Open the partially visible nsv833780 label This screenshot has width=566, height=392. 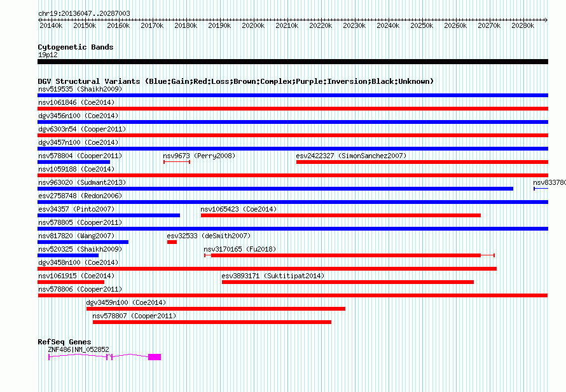tap(549, 182)
